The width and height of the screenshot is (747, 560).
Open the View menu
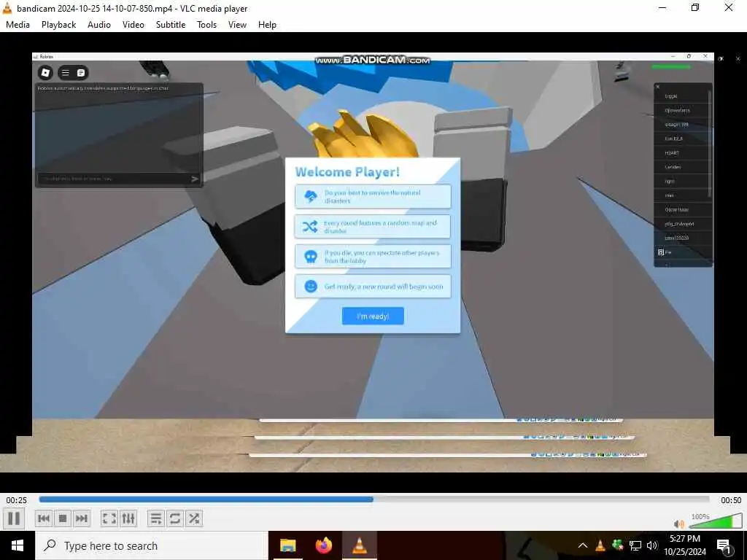[237, 25]
